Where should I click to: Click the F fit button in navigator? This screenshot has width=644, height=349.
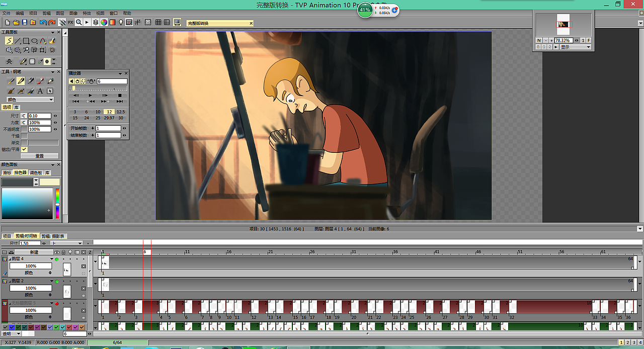589,40
